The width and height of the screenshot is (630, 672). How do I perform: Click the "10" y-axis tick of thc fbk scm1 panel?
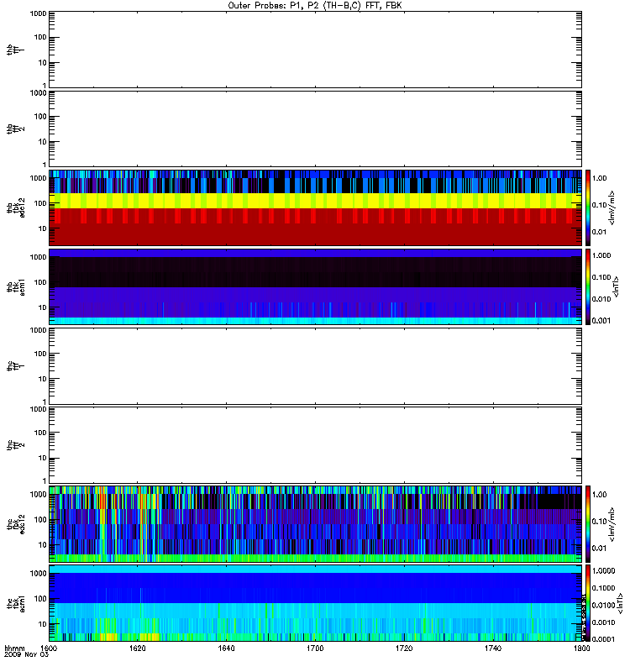point(43,624)
